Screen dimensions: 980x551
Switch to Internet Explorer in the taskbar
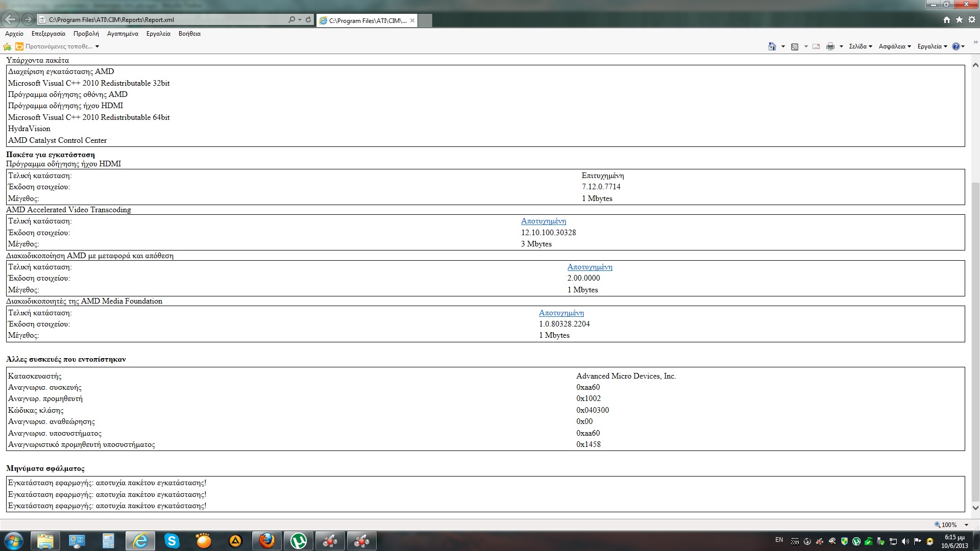(x=140, y=541)
